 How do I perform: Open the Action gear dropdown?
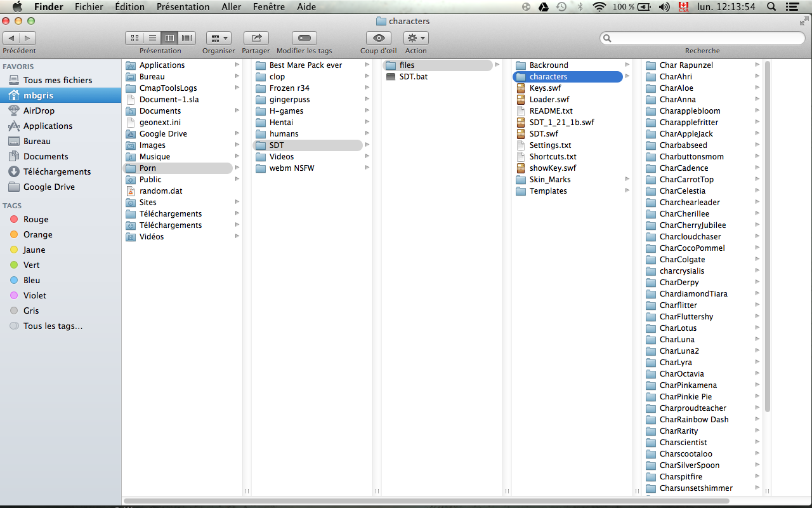[x=416, y=38]
